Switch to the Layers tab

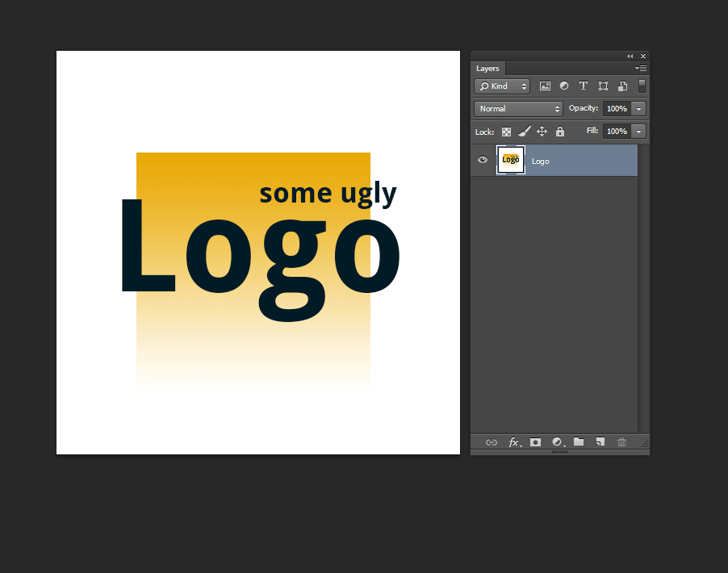[x=487, y=69]
